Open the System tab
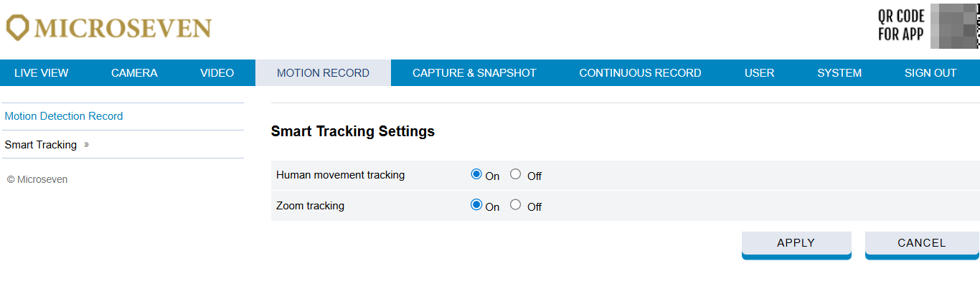 839,73
